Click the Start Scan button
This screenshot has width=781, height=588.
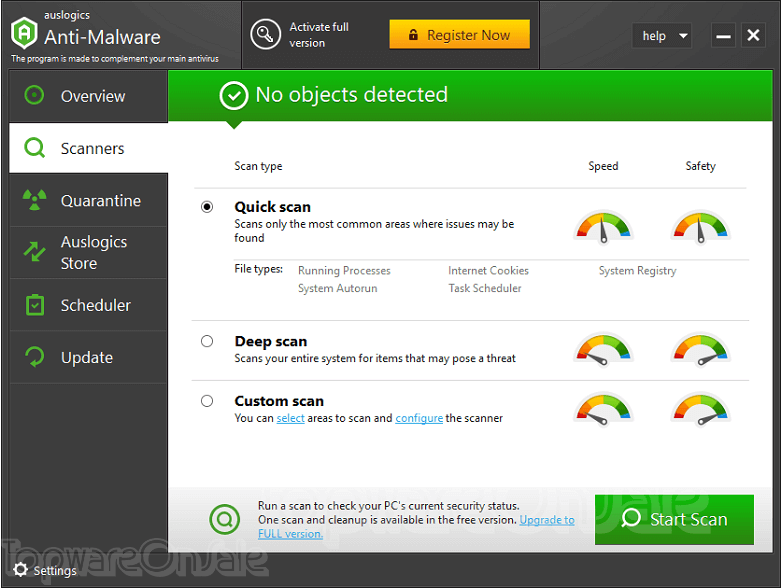tap(674, 519)
